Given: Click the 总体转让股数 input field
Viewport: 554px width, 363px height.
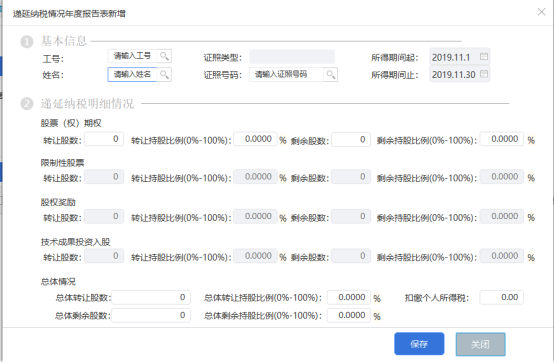Looking at the screenshot, I should [151, 297].
